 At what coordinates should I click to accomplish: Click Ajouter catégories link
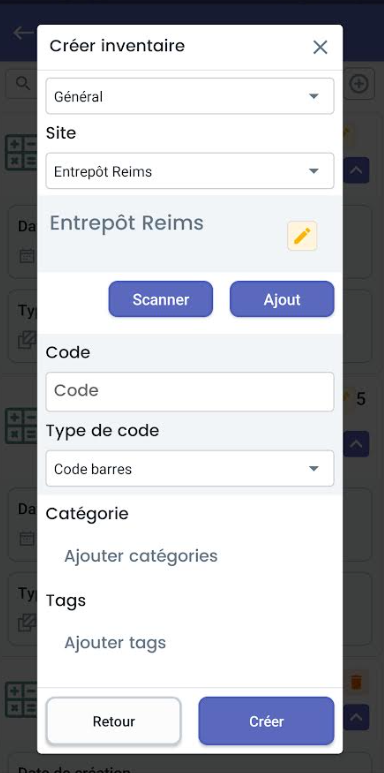(x=141, y=556)
